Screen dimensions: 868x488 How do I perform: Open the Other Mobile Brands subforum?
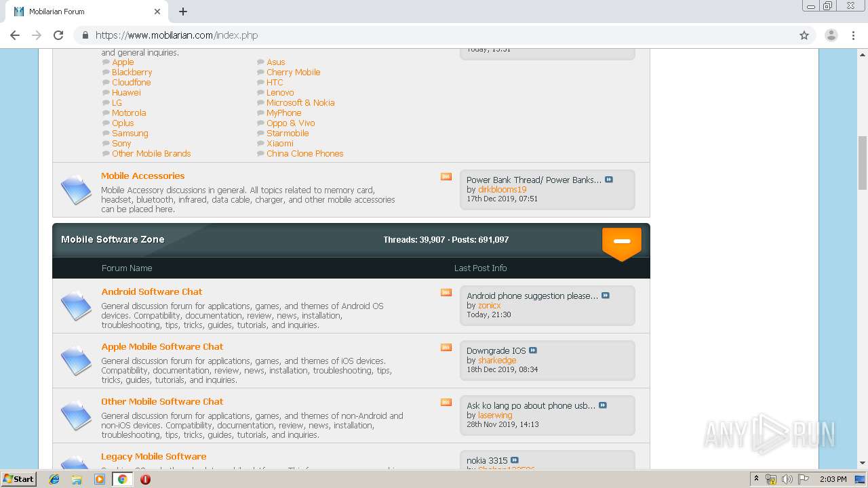coord(151,153)
